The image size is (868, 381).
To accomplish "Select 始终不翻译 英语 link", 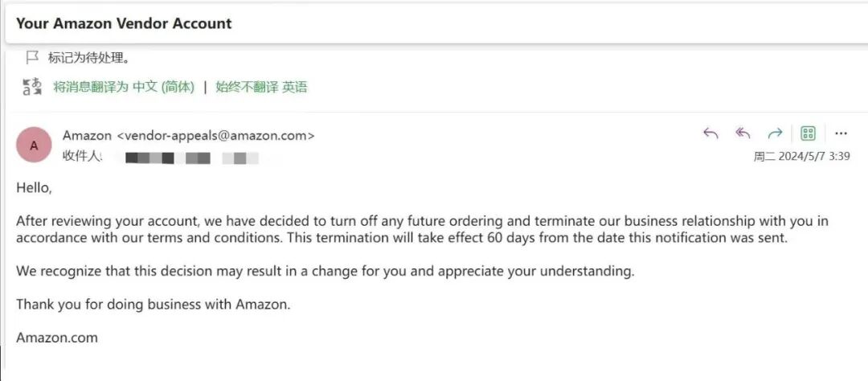I will click(261, 87).
